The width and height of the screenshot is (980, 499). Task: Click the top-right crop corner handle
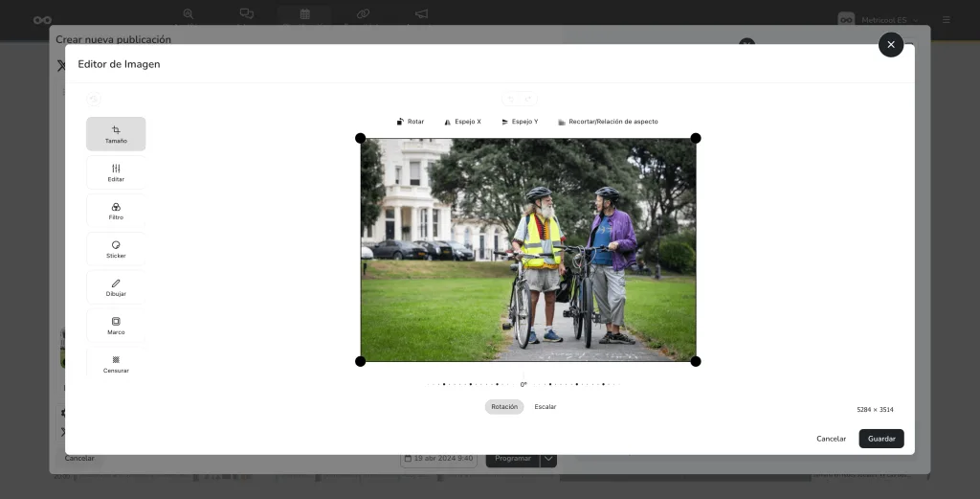click(696, 138)
